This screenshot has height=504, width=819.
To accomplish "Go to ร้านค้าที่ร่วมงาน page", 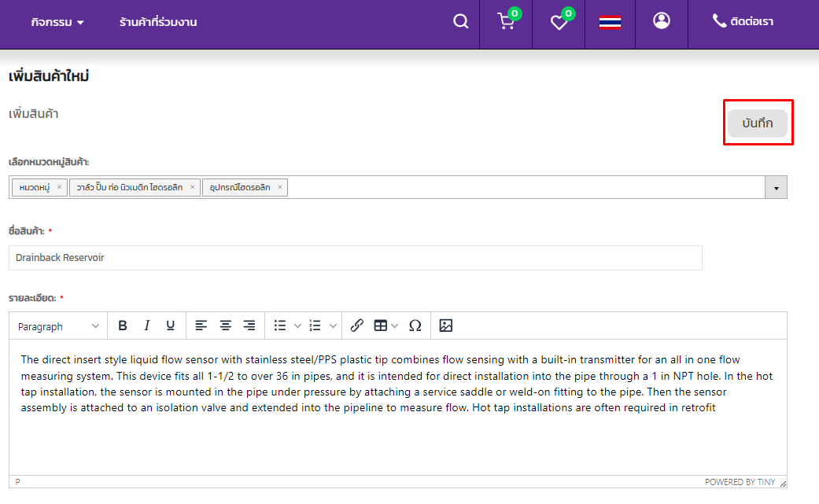I will point(158,22).
